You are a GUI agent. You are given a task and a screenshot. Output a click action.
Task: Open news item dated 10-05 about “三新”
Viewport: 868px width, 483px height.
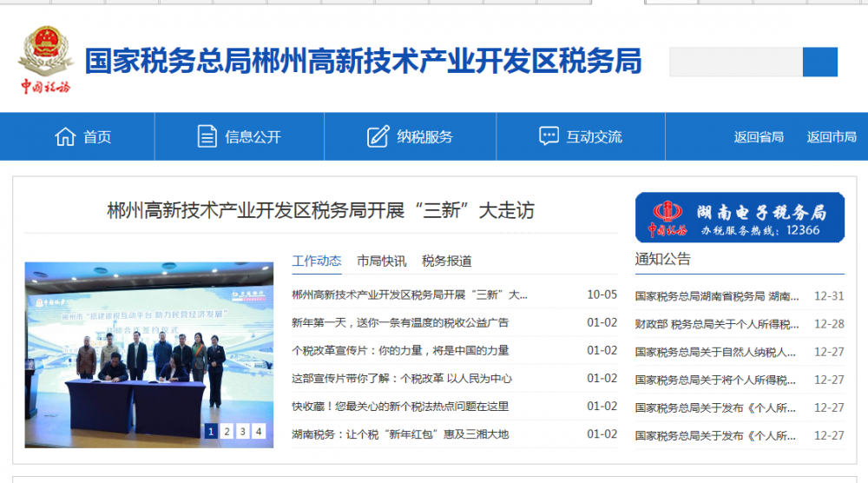point(410,294)
